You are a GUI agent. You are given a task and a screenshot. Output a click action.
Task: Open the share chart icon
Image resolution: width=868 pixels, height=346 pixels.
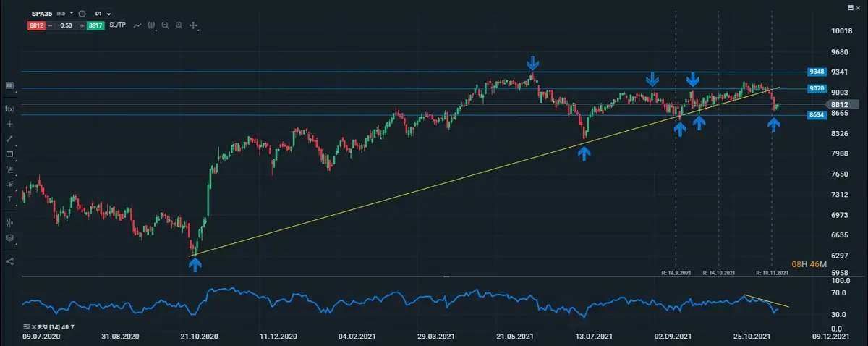tap(10, 261)
